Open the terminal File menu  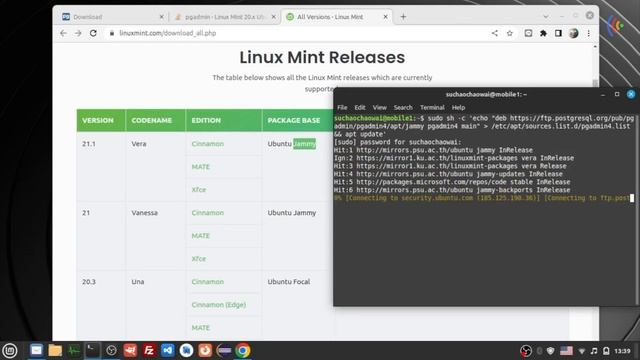[x=342, y=107]
